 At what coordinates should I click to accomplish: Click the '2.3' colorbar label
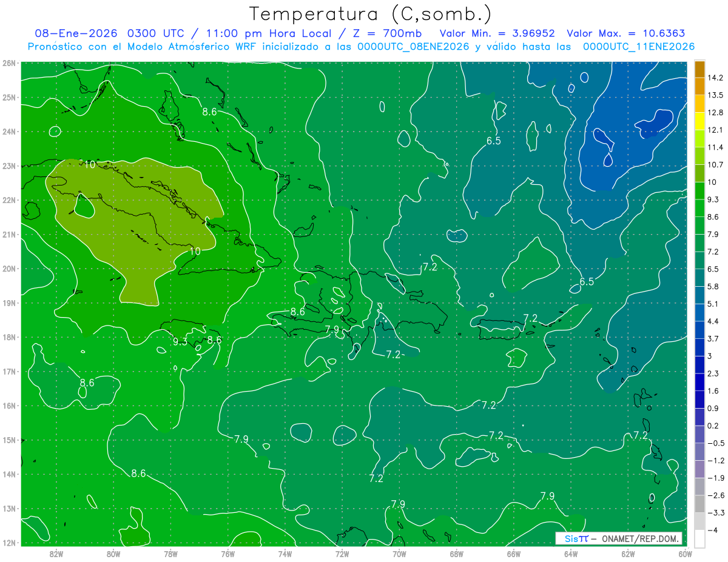pyautogui.click(x=713, y=373)
